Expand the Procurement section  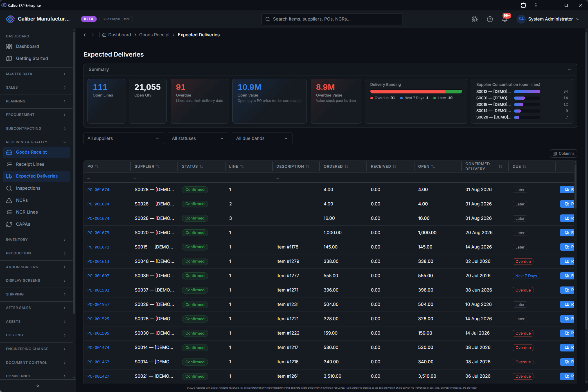click(x=36, y=115)
